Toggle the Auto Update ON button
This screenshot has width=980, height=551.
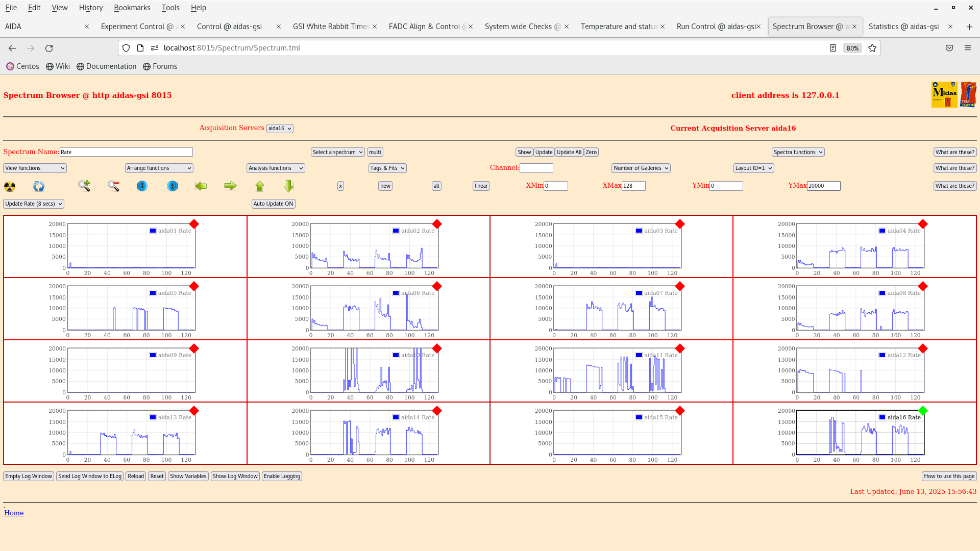pyautogui.click(x=274, y=204)
